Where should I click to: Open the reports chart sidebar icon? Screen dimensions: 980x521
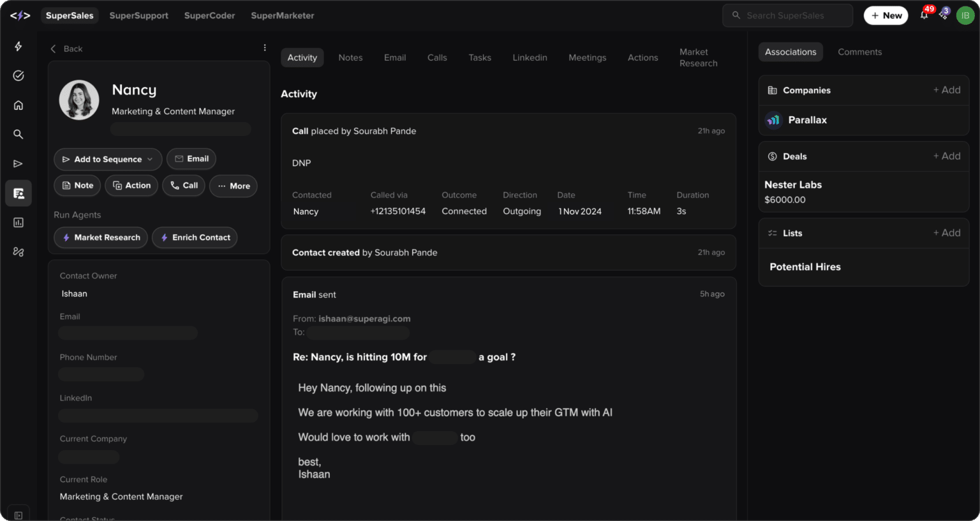[19, 223]
